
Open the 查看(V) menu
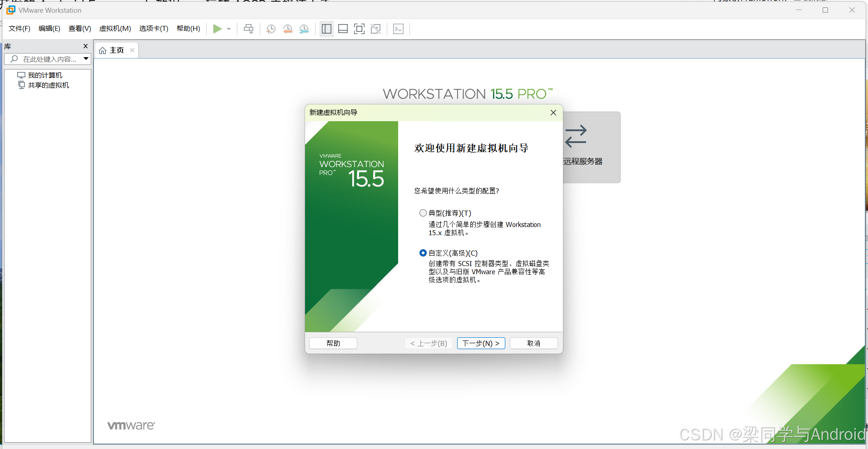[x=80, y=29]
